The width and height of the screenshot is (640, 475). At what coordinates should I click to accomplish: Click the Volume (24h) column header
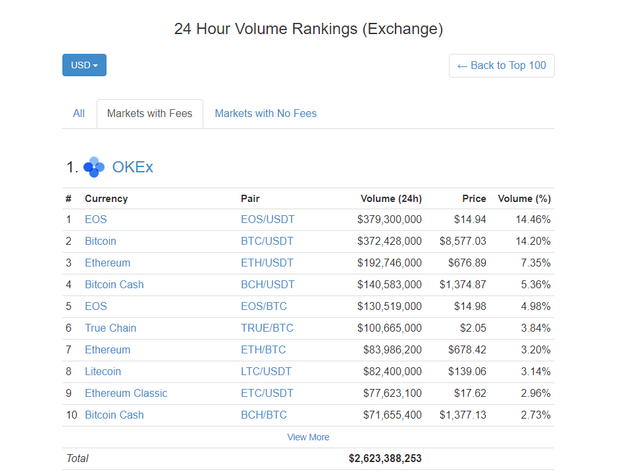click(391, 199)
